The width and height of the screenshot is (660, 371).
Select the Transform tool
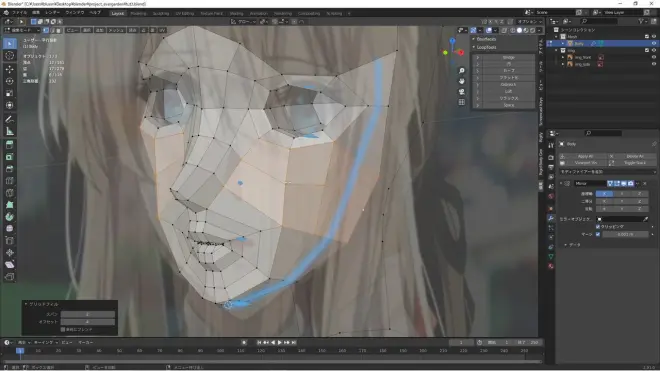[x=10, y=105]
